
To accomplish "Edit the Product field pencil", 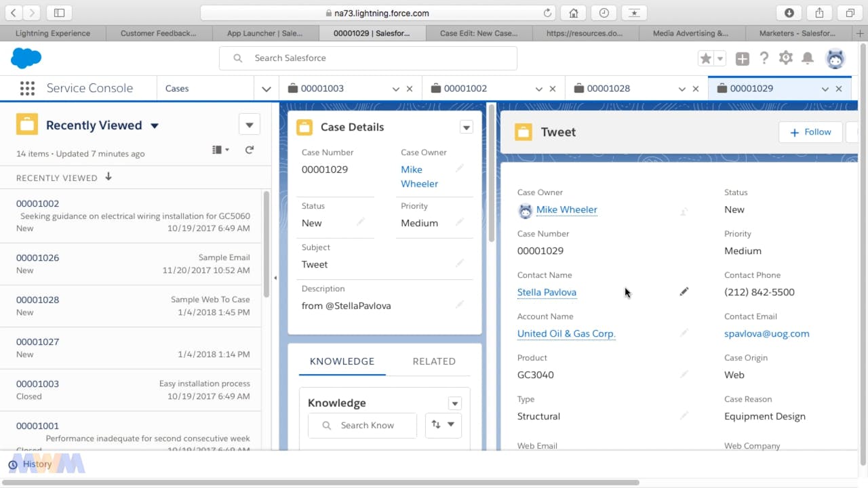I will pyautogui.click(x=684, y=374).
